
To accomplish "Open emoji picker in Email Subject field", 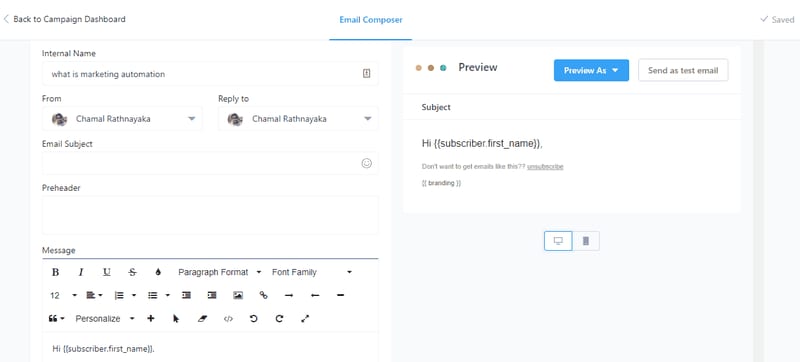I will coord(366,163).
